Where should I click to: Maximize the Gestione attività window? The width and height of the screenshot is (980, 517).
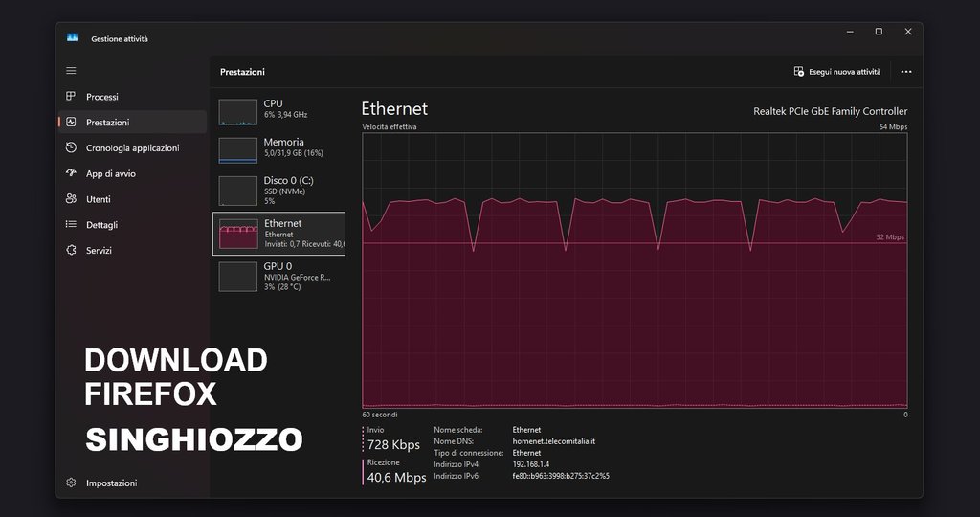pyautogui.click(x=879, y=32)
